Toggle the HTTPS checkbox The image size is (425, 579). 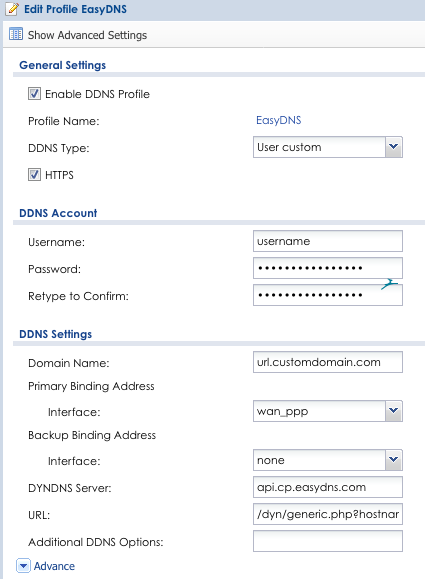point(34,174)
